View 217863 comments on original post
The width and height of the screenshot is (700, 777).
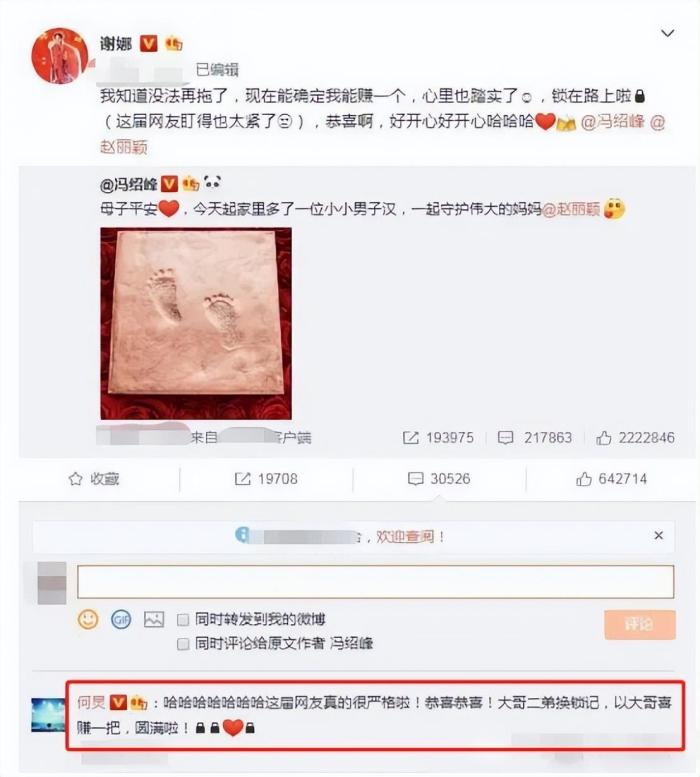535,438
